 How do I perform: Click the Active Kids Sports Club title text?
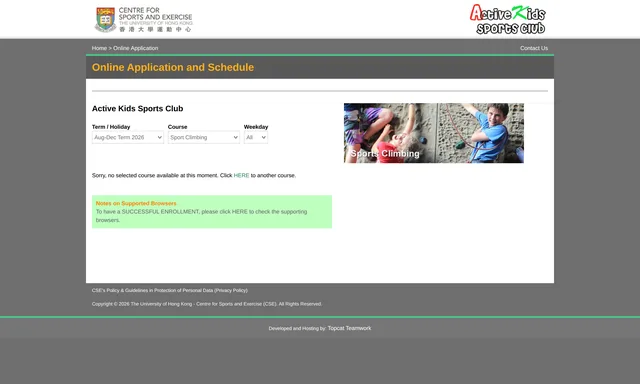[x=138, y=109]
